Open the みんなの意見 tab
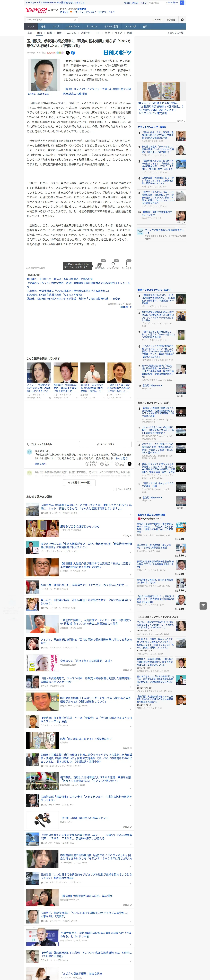210x980 pixels. click(111, 26)
